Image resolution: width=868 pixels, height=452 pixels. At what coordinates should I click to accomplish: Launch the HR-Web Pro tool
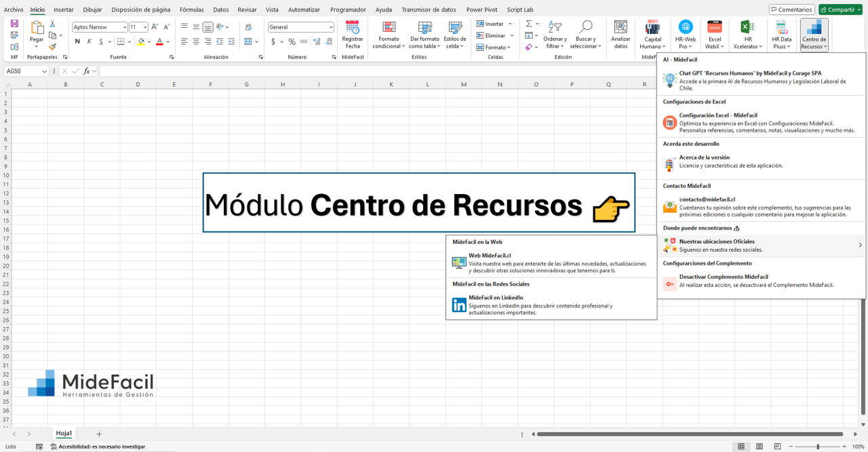(x=685, y=34)
